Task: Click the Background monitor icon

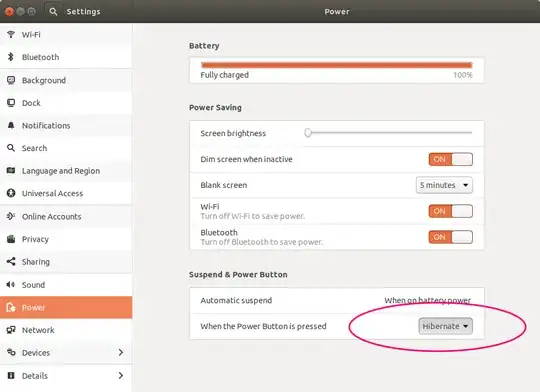Action: [x=11, y=80]
